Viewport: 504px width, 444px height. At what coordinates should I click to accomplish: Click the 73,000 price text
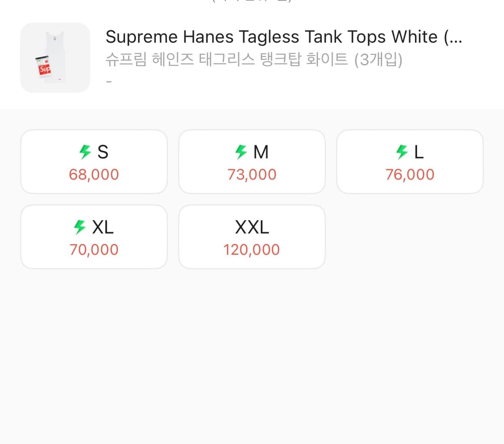point(252,175)
